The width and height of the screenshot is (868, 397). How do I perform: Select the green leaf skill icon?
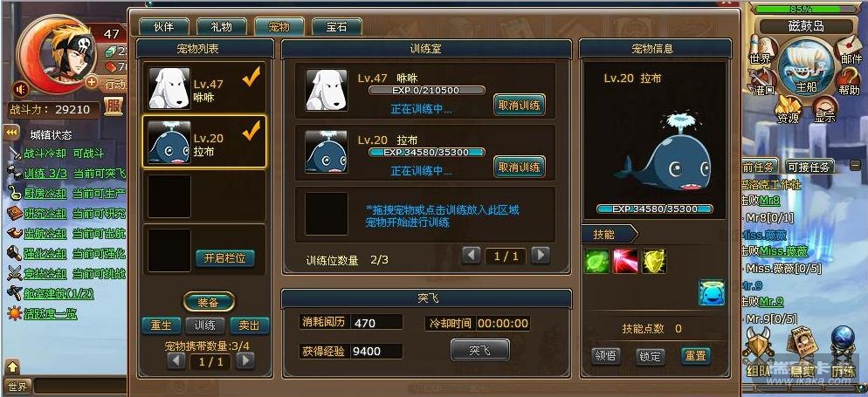(x=596, y=262)
